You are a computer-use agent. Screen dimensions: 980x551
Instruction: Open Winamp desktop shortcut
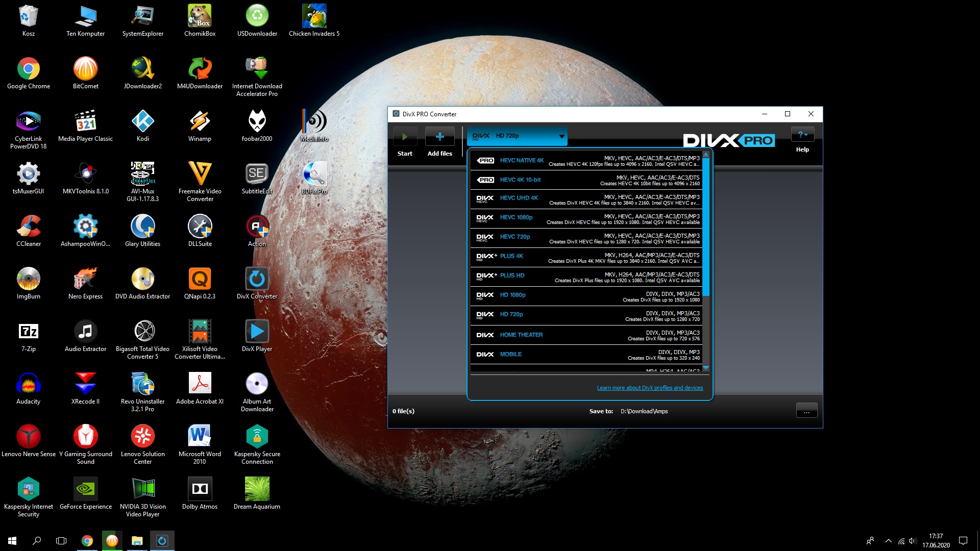tap(200, 126)
